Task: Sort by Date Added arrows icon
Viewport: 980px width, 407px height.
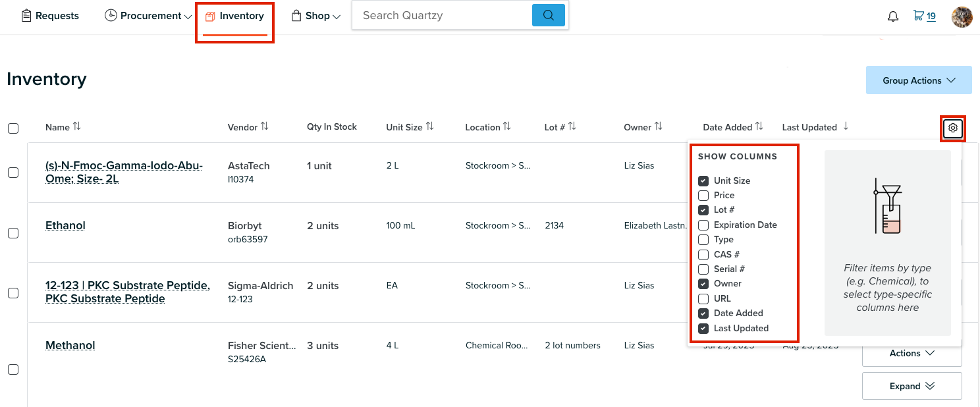Action: 759,126
